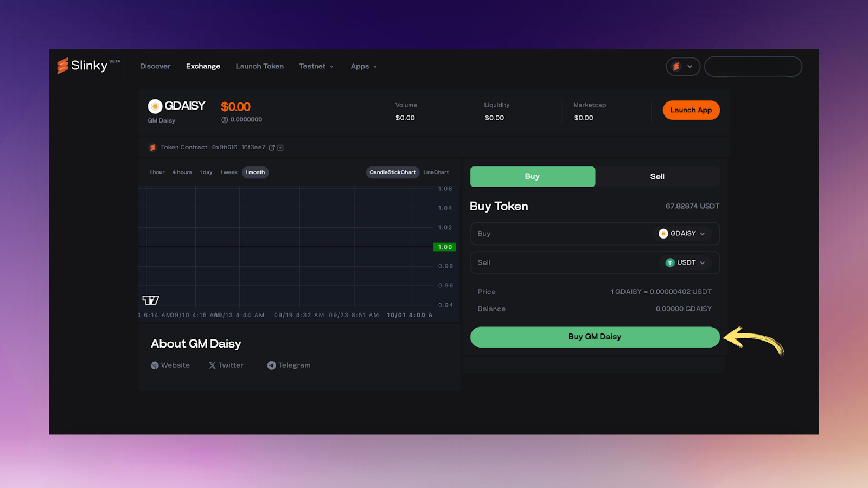Screen dimensions: 868x488
Task: Click the TradingView logo on chart
Action: (x=151, y=300)
